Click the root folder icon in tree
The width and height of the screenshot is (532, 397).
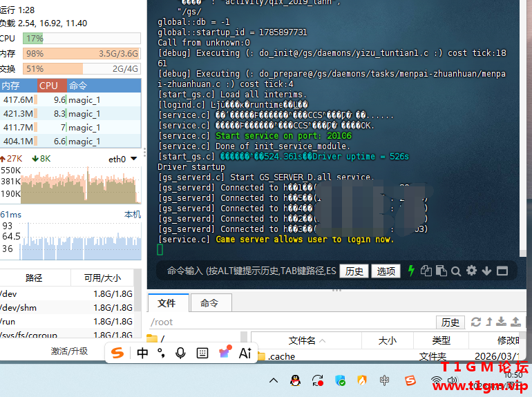point(152,338)
